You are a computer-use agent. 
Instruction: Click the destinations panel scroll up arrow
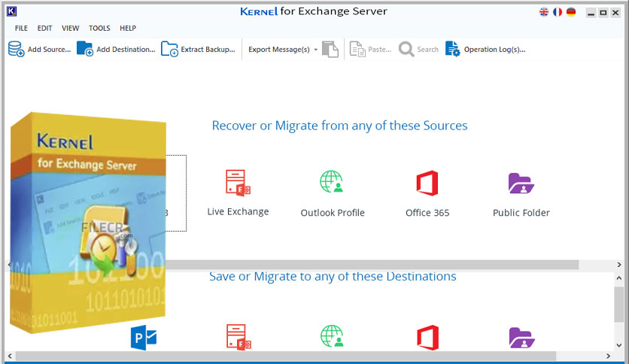pos(619,278)
